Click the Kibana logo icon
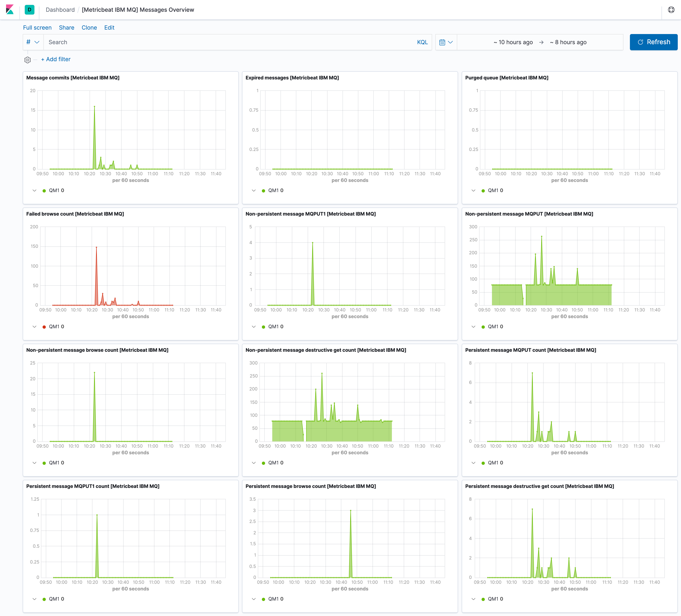The image size is (681, 616). tap(11, 10)
